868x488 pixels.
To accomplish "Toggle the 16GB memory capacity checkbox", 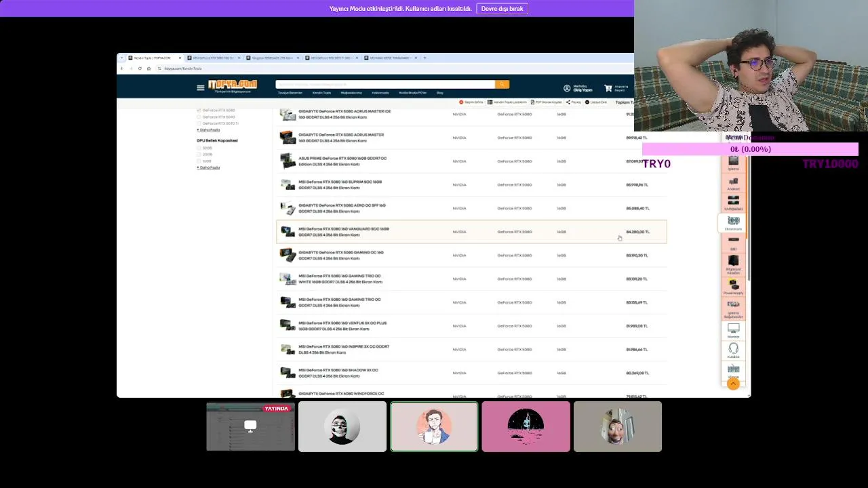I will (199, 161).
